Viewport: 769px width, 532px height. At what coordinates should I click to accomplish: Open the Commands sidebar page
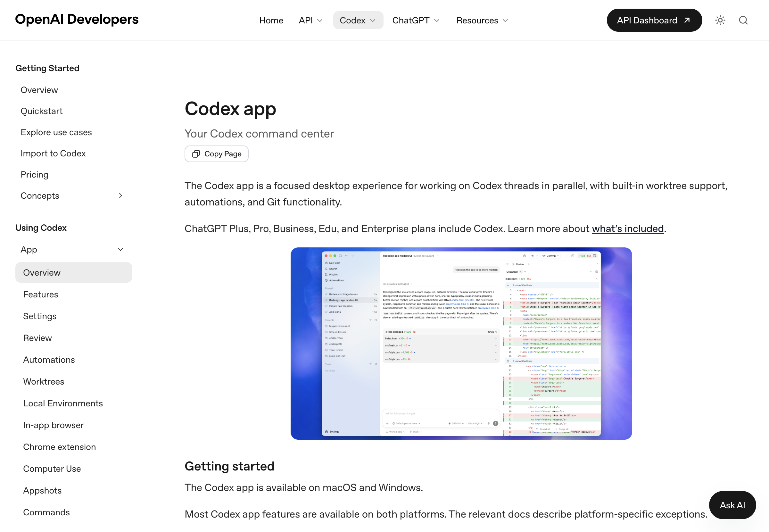coord(47,513)
